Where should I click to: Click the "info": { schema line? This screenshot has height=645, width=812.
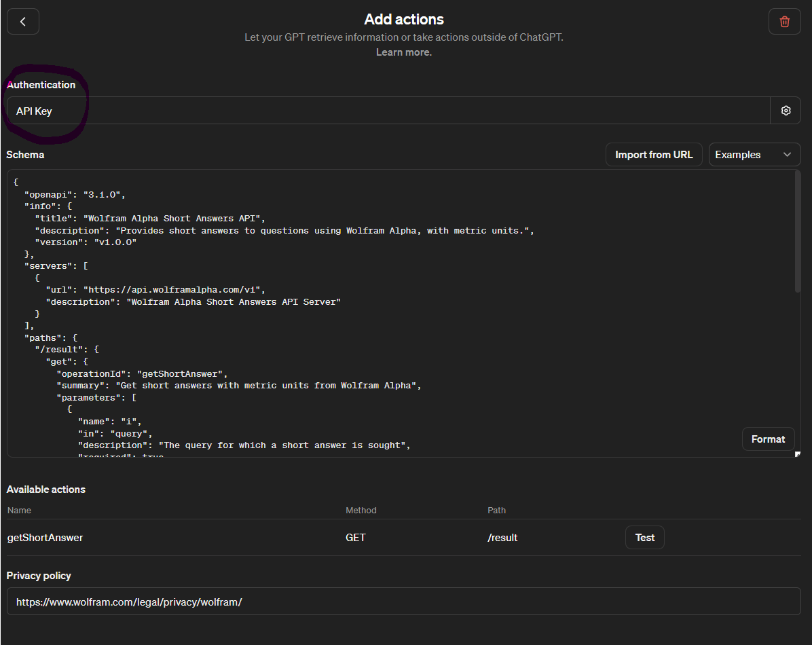pos(48,206)
